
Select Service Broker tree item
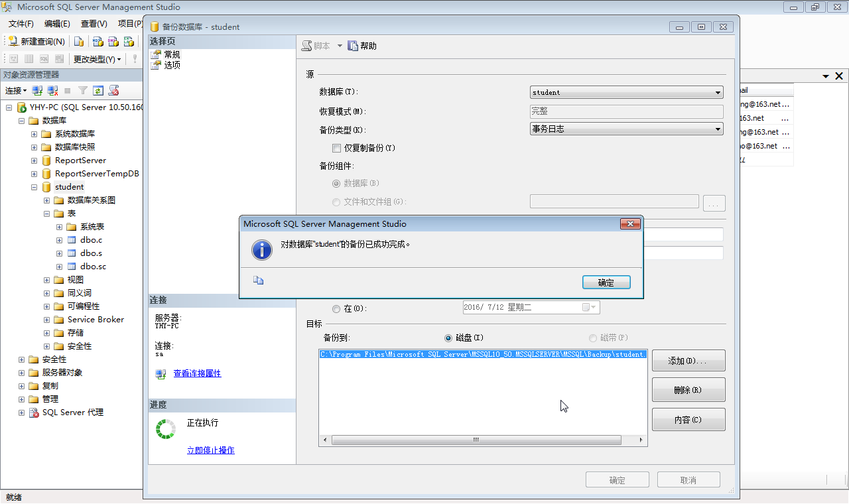(x=96, y=320)
